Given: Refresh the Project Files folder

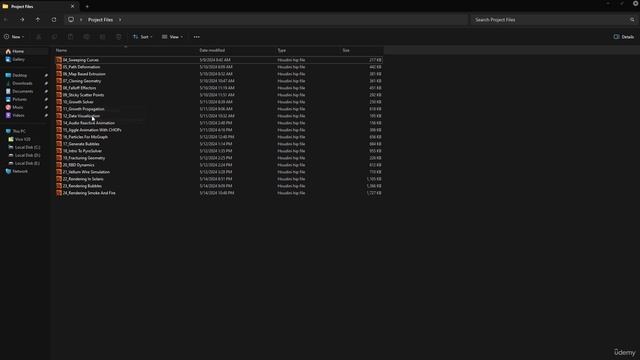Looking at the screenshot, I should (x=54, y=20).
